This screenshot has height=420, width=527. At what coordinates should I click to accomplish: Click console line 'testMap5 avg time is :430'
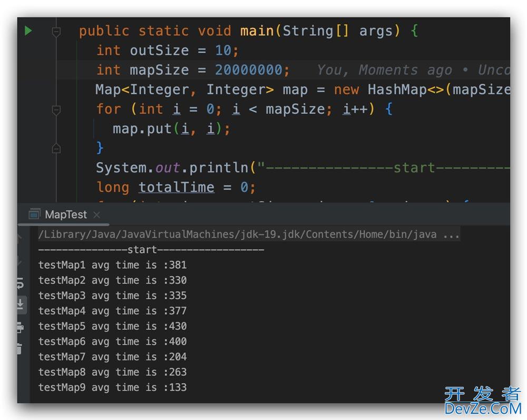(x=112, y=326)
